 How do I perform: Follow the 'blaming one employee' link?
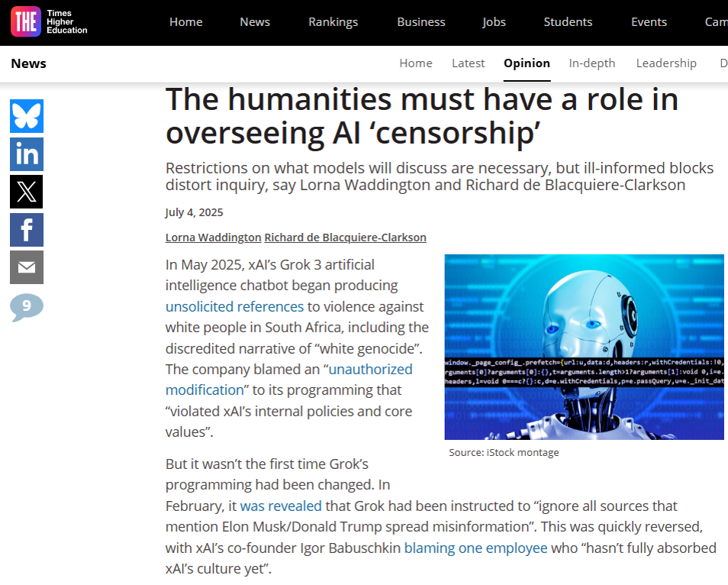476,548
